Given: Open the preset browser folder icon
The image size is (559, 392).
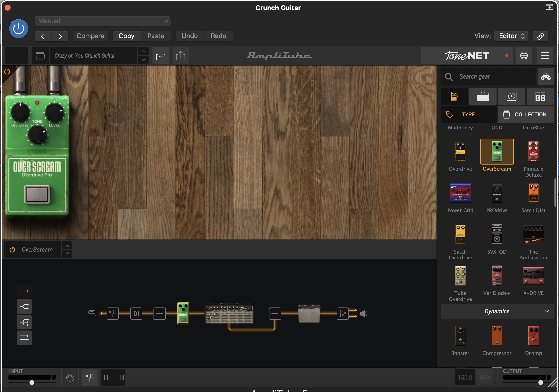Looking at the screenshot, I should (x=40, y=56).
